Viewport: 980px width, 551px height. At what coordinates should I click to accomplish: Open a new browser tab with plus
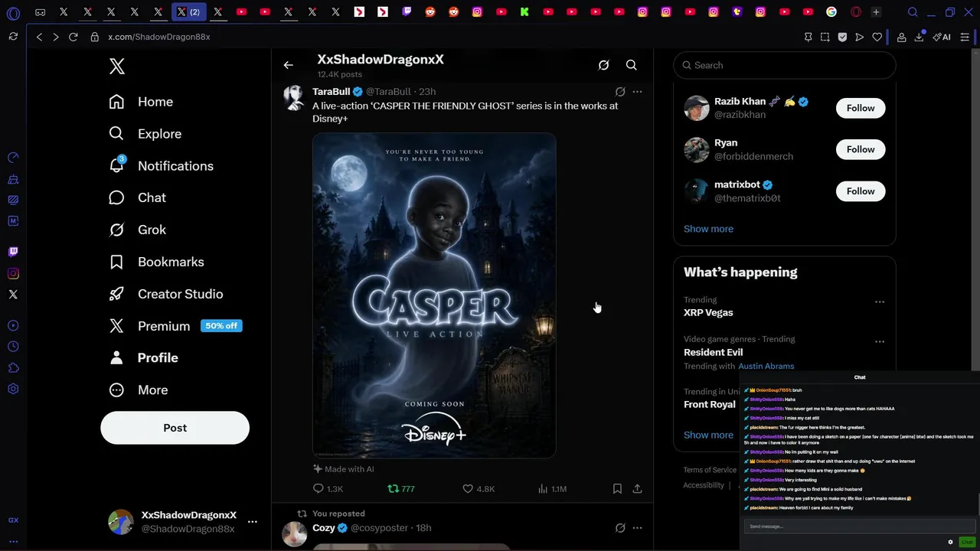(877, 12)
